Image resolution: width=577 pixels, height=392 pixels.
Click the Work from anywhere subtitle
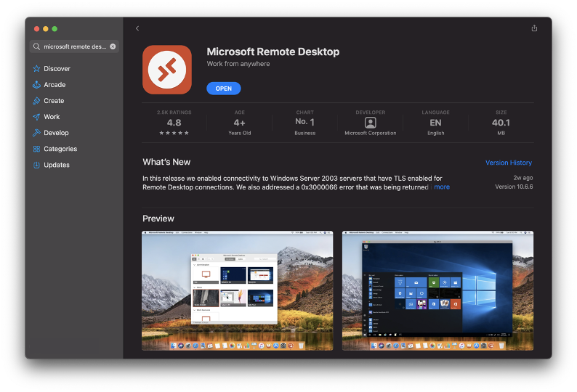[238, 64]
